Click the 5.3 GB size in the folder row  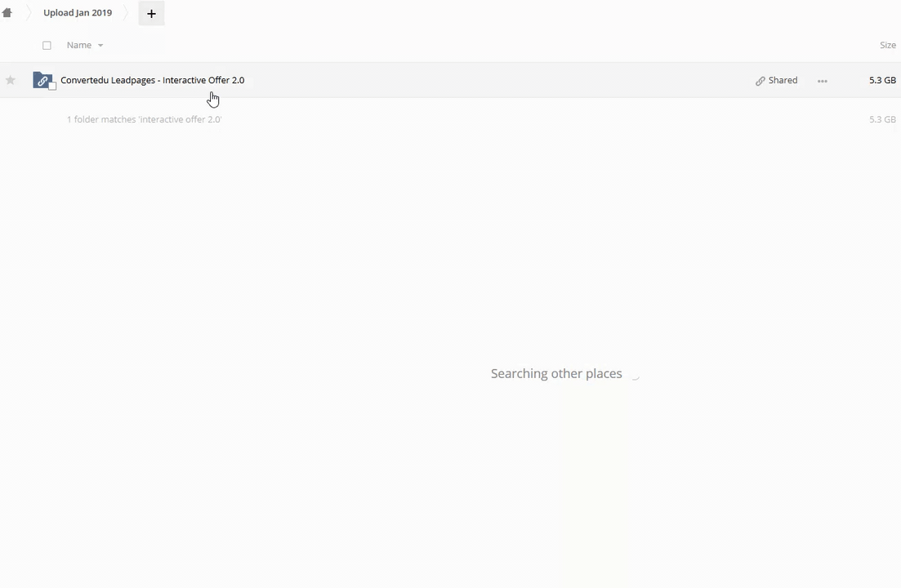tap(882, 80)
